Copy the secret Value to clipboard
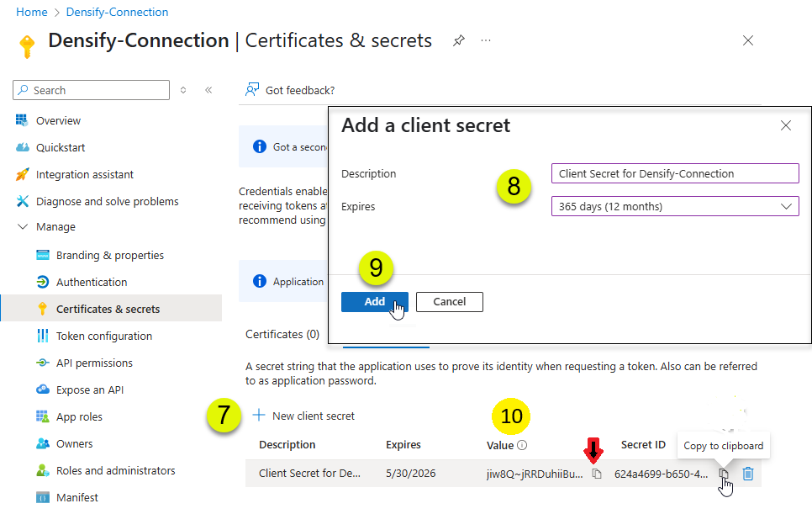812x514 pixels. (x=597, y=474)
